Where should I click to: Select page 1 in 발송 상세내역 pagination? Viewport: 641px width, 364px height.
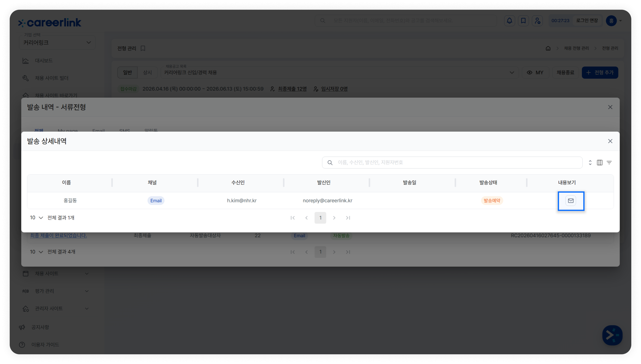320,218
